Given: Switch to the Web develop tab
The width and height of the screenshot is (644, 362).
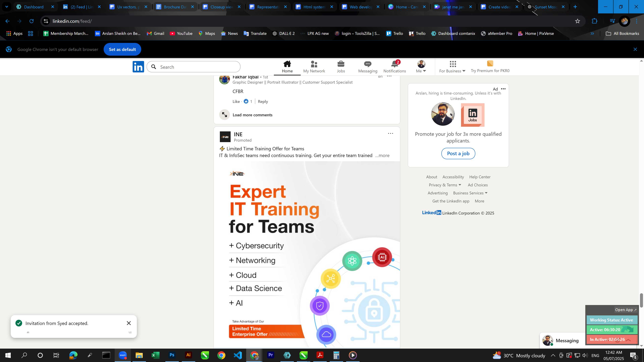Looking at the screenshot, I should pyautogui.click(x=361, y=7).
